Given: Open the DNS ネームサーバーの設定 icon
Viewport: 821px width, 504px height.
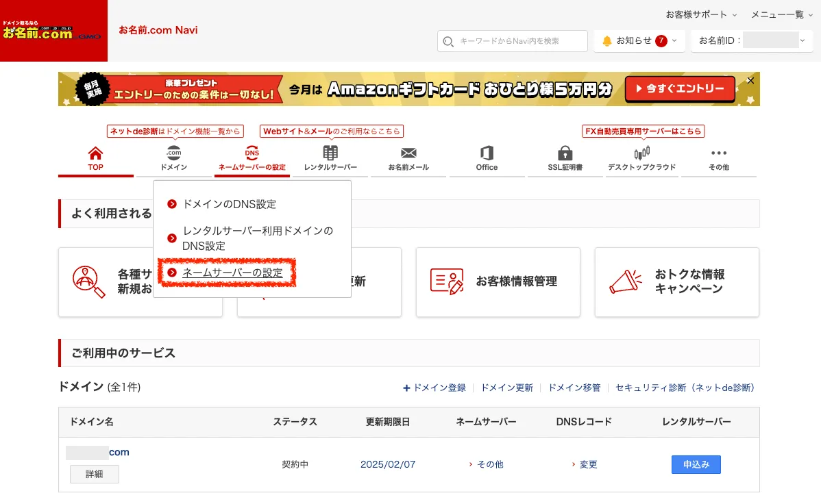Looking at the screenshot, I should click(252, 153).
